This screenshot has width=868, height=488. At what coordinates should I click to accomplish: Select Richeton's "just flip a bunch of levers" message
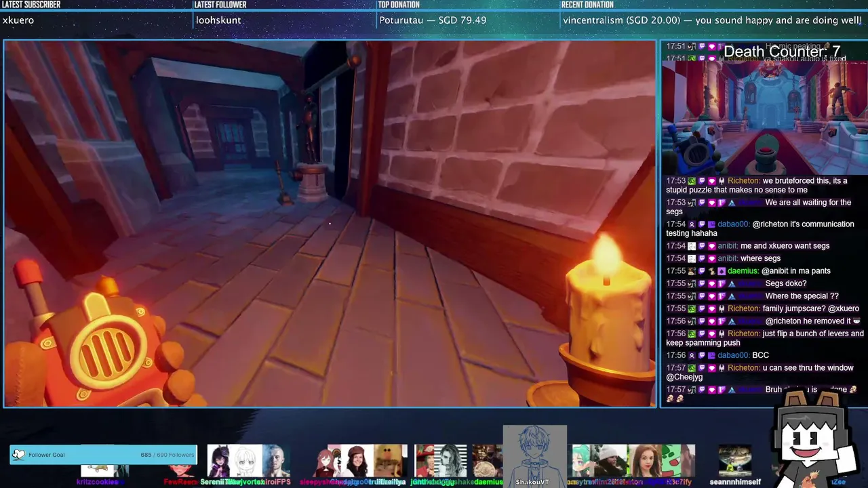pyautogui.click(x=764, y=338)
